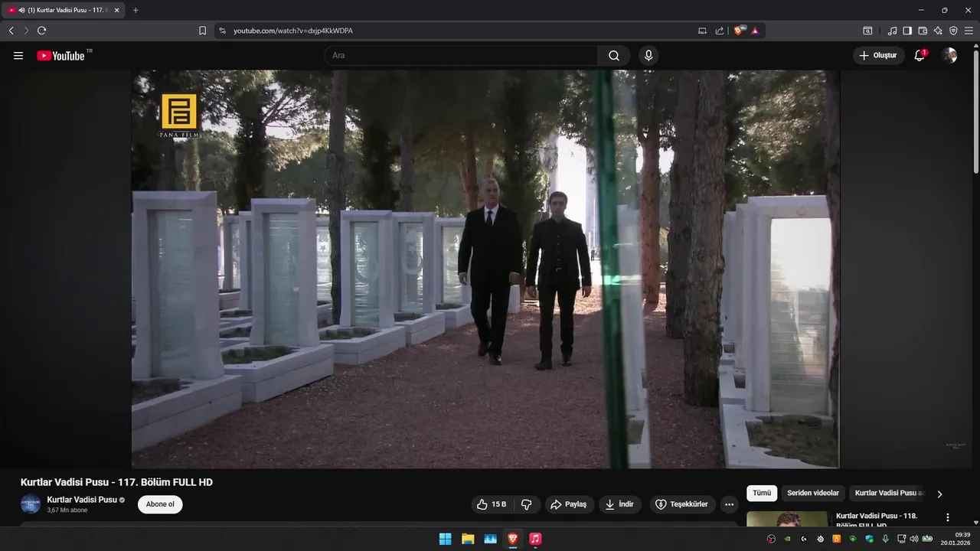
Task: Click video title Kurtlar Vadisi Pusu - 117. Bölüm
Action: (116, 482)
